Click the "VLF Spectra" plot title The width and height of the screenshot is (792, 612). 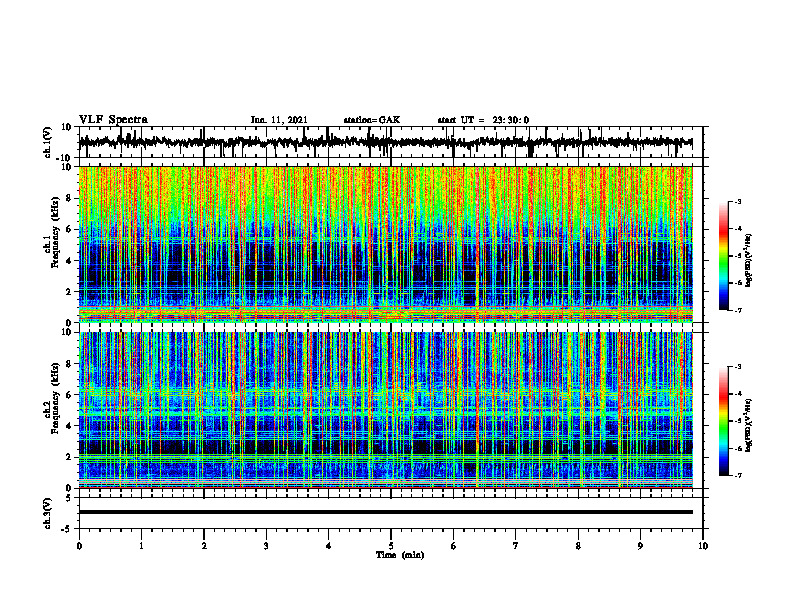click(113, 119)
